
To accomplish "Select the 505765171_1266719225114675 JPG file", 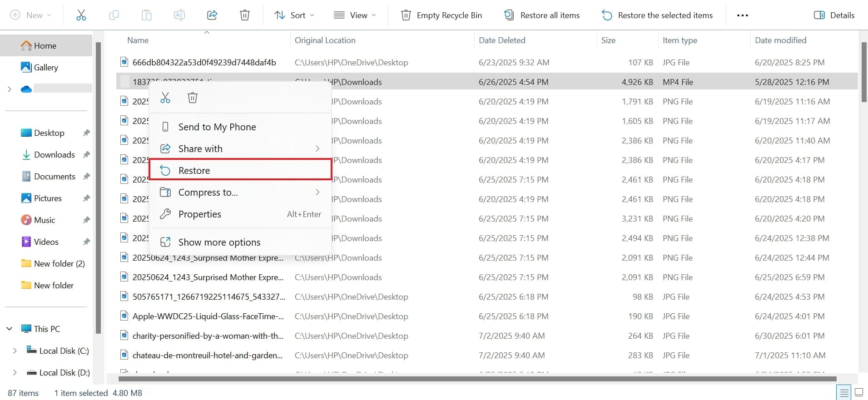I will [209, 296].
